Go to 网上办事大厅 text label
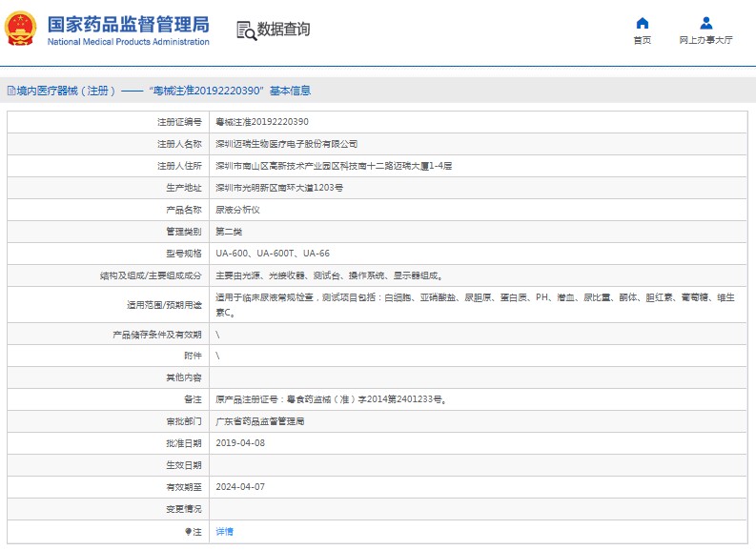 point(705,40)
